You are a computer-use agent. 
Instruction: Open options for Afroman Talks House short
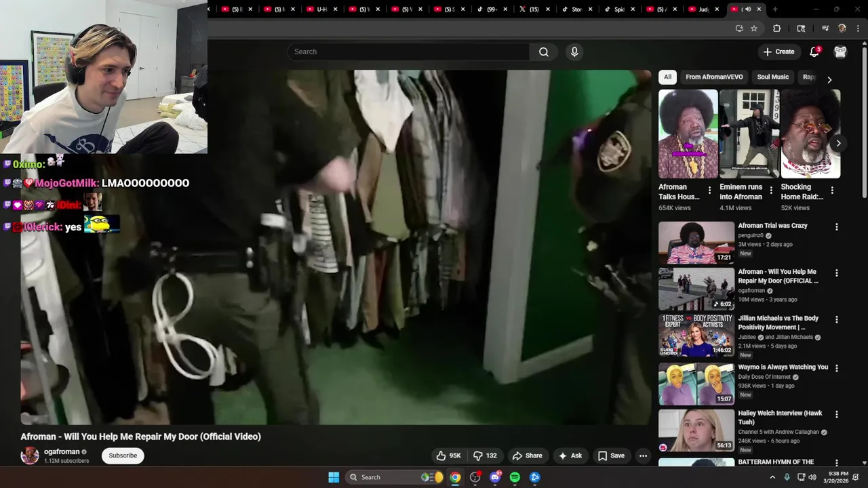click(x=709, y=190)
